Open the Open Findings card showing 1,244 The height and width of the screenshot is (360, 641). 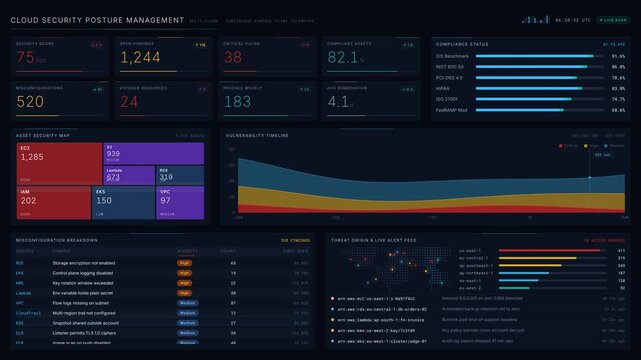[x=164, y=57]
